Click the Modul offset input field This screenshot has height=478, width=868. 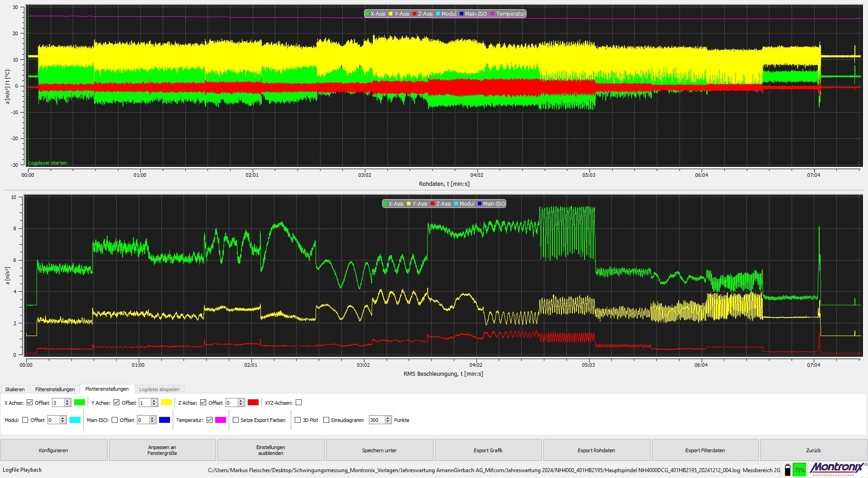click(53, 420)
